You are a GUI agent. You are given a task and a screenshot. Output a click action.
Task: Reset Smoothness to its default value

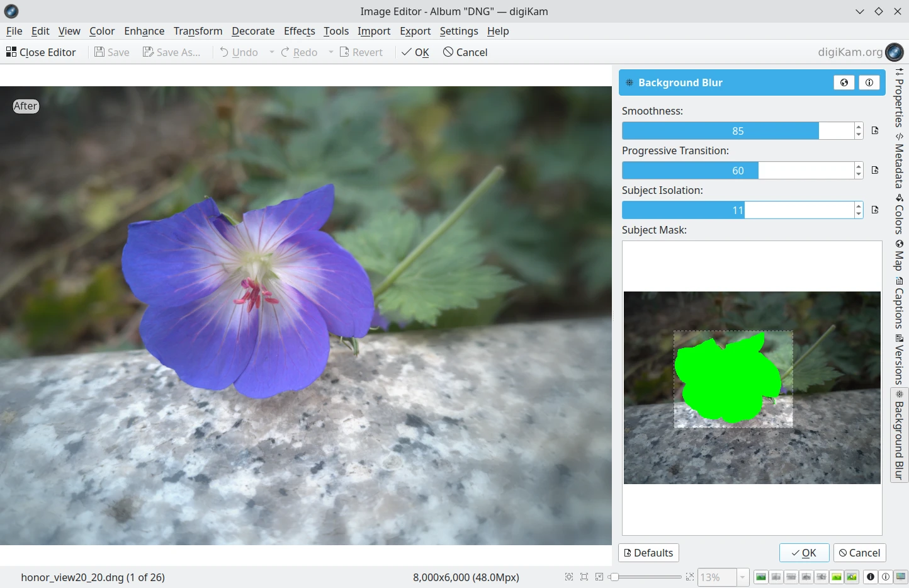[x=875, y=131]
